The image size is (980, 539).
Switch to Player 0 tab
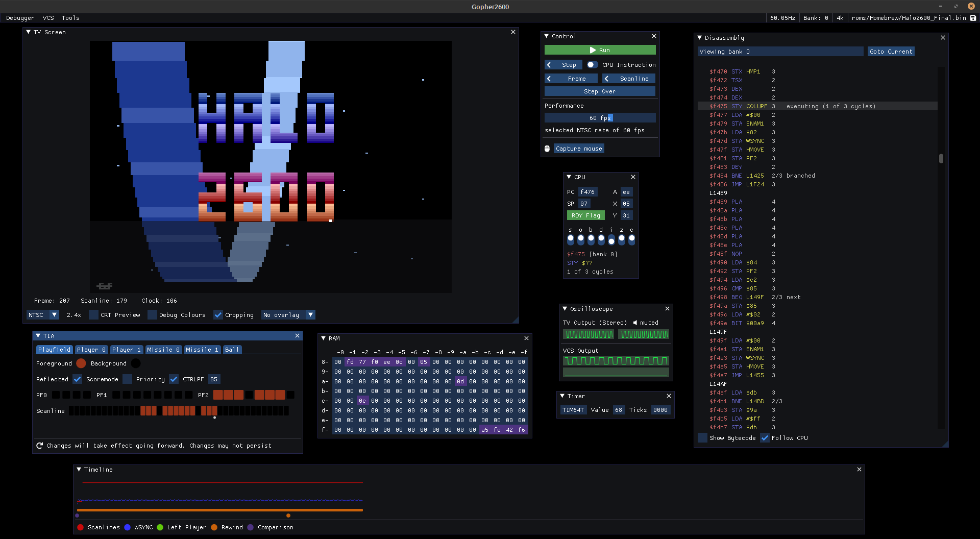91,350
